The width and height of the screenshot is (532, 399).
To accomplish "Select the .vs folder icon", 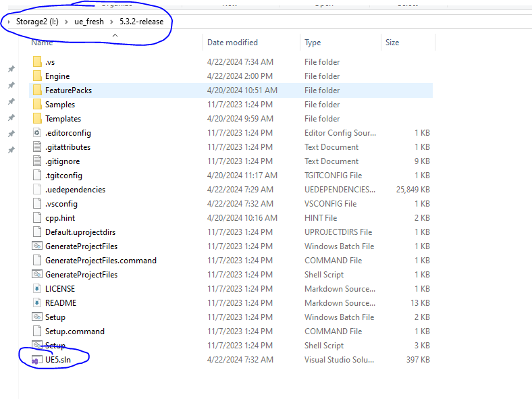I will 37,61.
